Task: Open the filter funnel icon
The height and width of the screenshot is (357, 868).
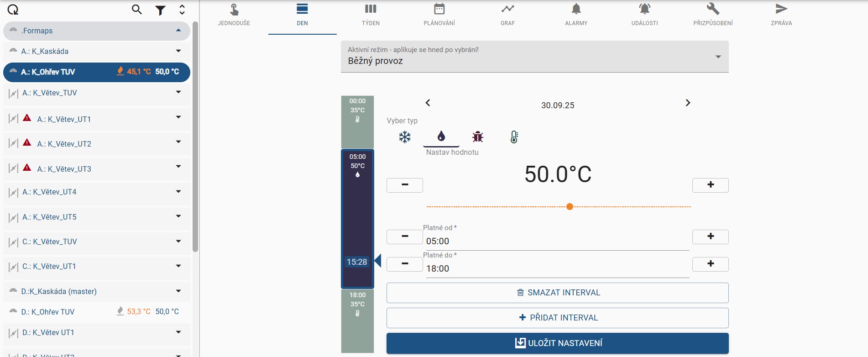Action: [160, 10]
